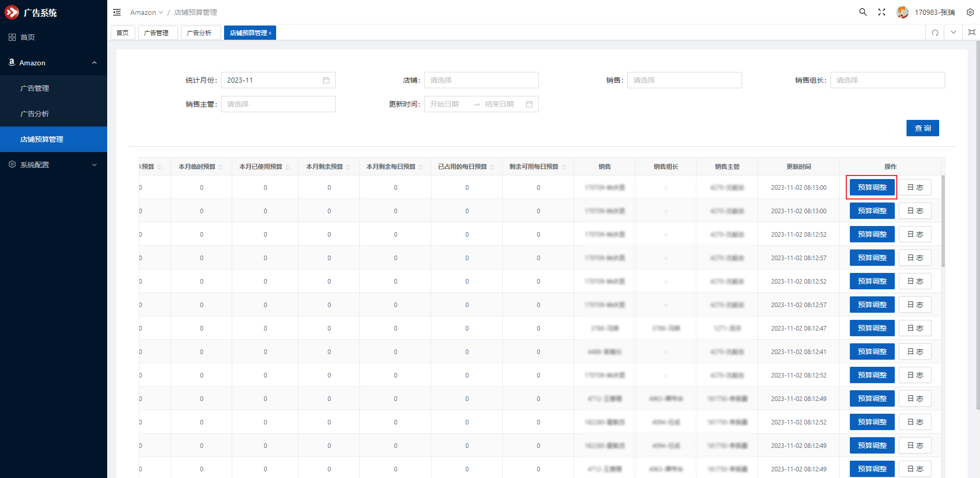Click the table's vertical scrollbar

[943, 220]
